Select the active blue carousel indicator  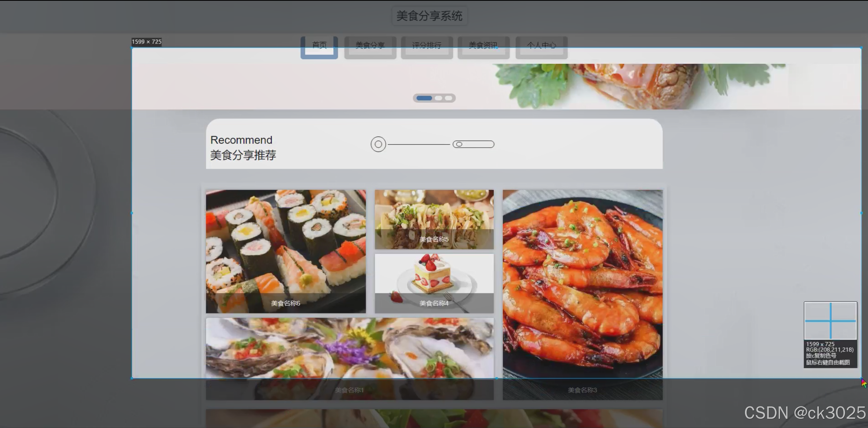click(x=424, y=98)
